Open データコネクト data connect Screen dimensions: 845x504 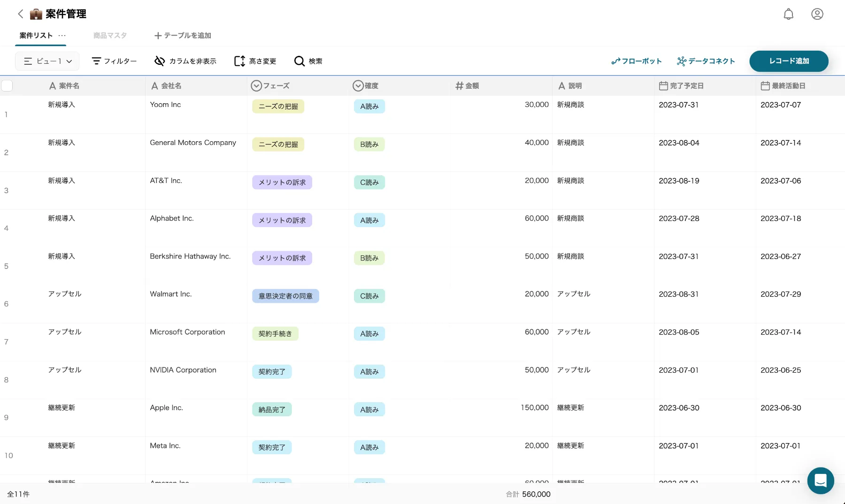[x=706, y=61]
